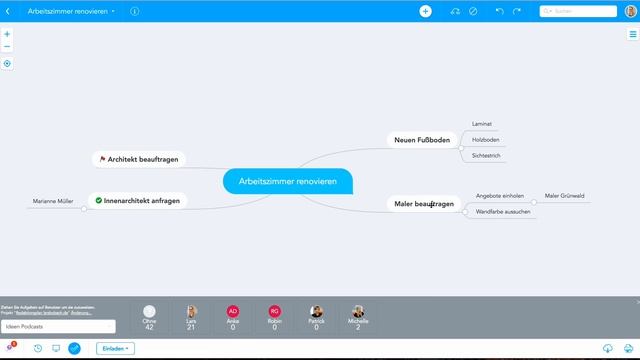Click the delete (crossed circle) icon
640x360 pixels.
click(x=473, y=11)
